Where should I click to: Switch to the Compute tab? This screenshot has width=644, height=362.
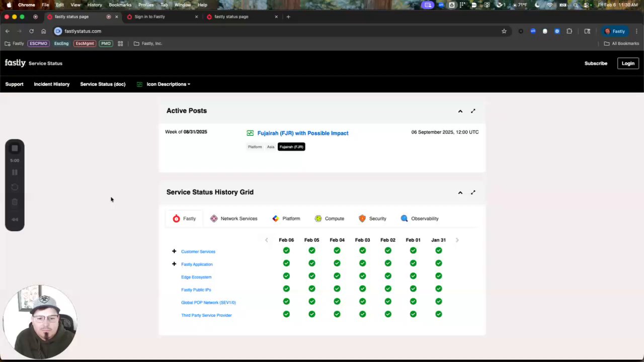click(329, 219)
